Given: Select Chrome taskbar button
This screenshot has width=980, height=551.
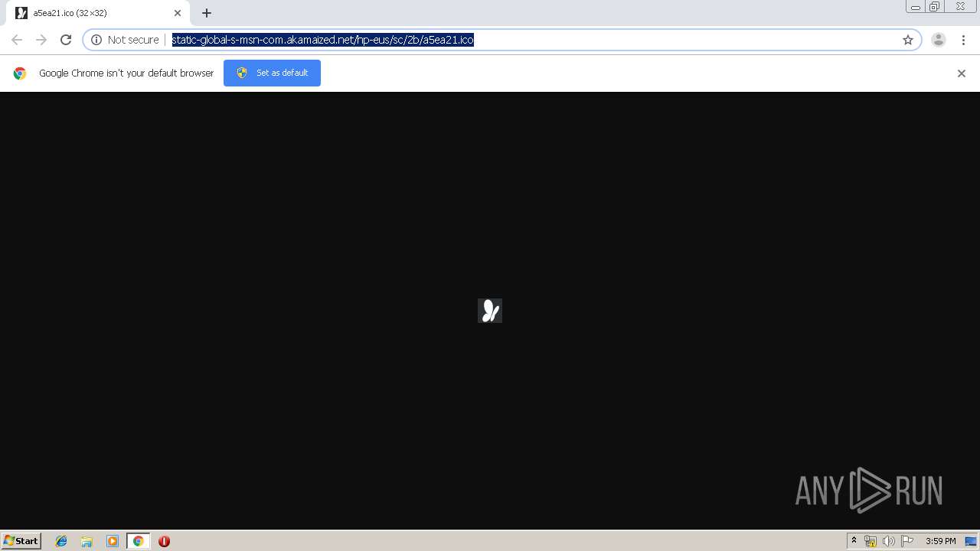Looking at the screenshot, I should (x=138, y=541).
